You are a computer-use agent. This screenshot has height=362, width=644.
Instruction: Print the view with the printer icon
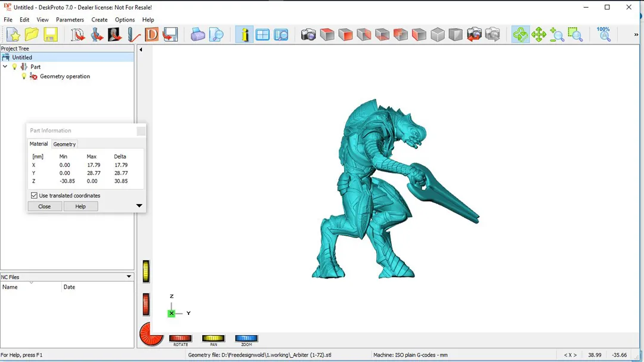tap(197, 35)
